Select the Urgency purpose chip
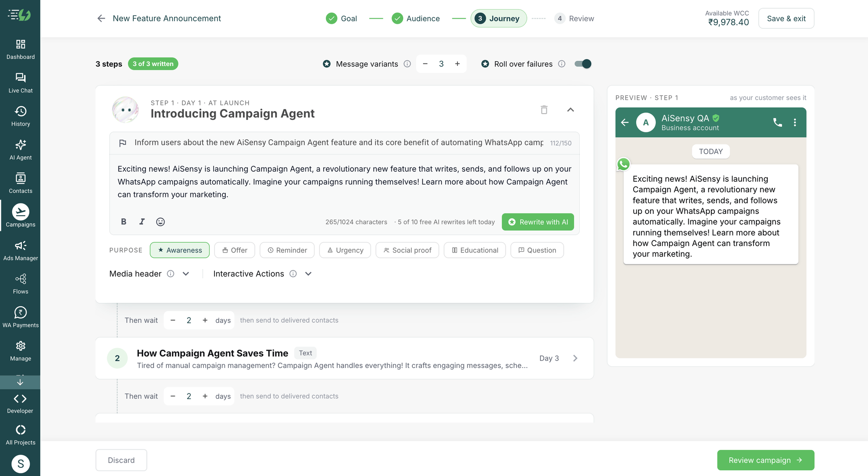 [345, 250]
